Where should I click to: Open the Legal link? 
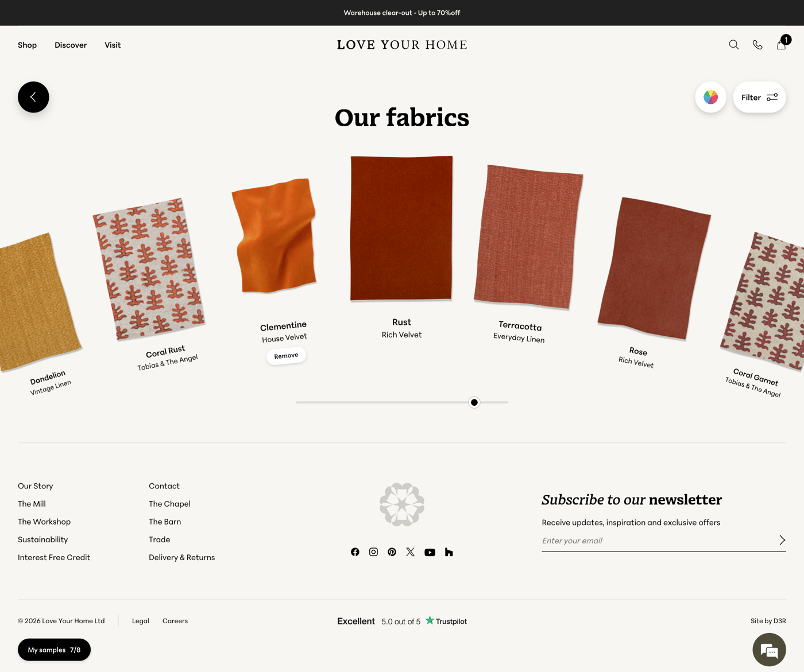pos(140,621)
